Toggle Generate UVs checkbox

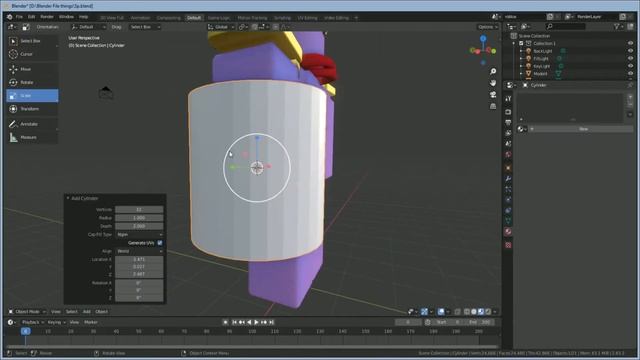pyautogui.click(x=160, y=243)
